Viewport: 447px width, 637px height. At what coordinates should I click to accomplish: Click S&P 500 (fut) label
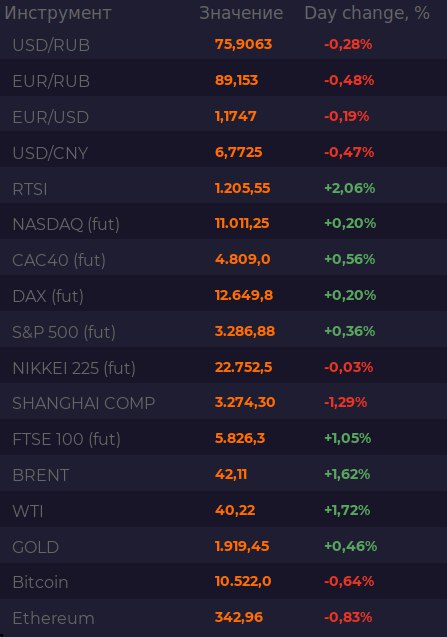(64, 332)
